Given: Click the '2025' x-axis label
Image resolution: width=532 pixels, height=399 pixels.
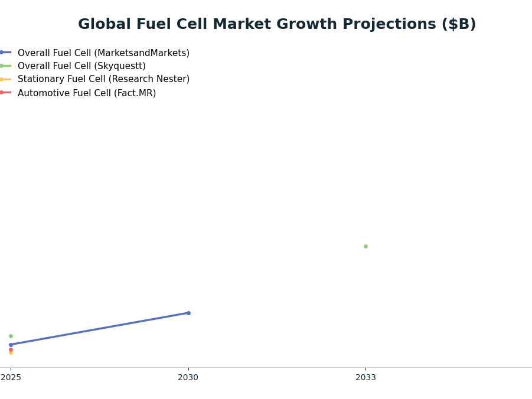Looking at the screenshot, I should tap(11, 377).
